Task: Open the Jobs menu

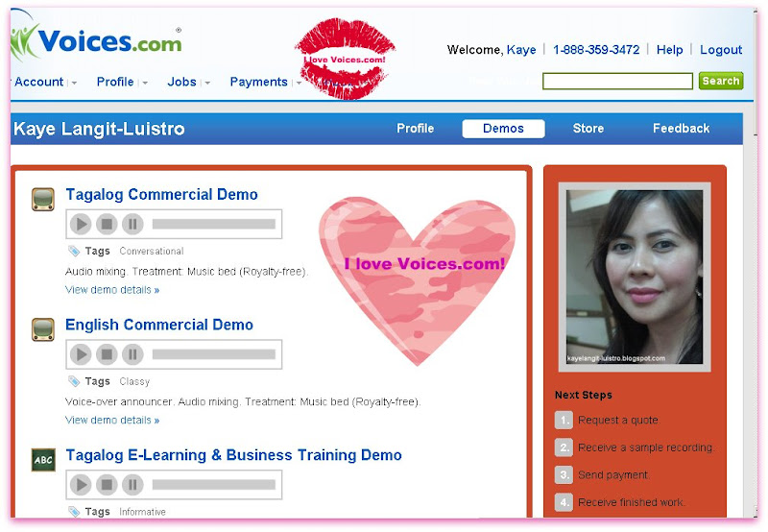Action: [181, 82]
